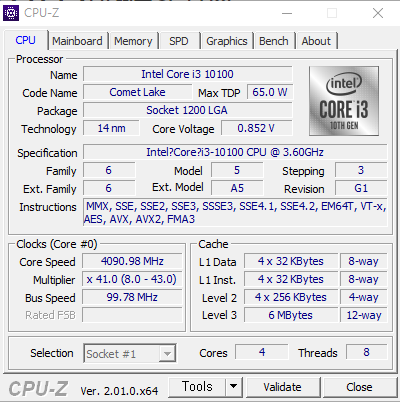Select the SPD tab
The height and width of the screenshot is (402, 400).
(179, 41)
